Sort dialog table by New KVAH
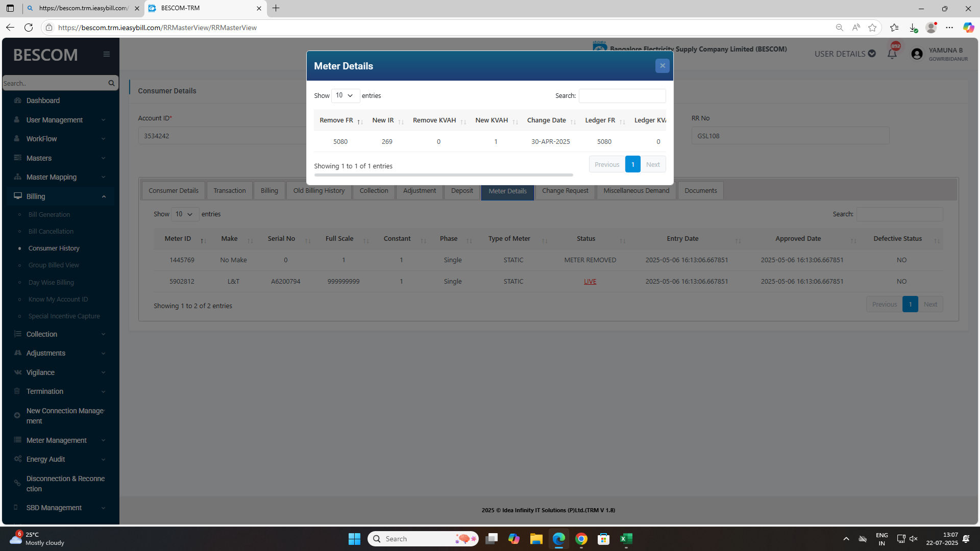Viewport: 980px width, 551px height. tap(495, 120)
